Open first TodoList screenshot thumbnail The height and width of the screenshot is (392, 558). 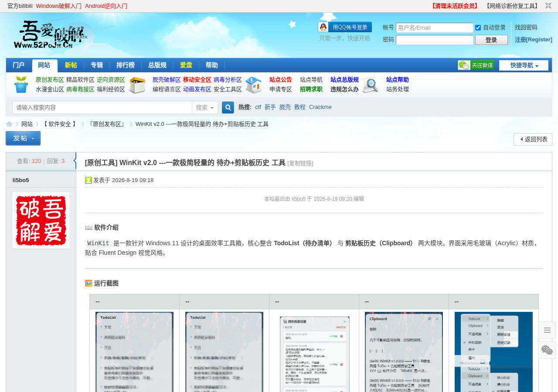click(134, 352)
